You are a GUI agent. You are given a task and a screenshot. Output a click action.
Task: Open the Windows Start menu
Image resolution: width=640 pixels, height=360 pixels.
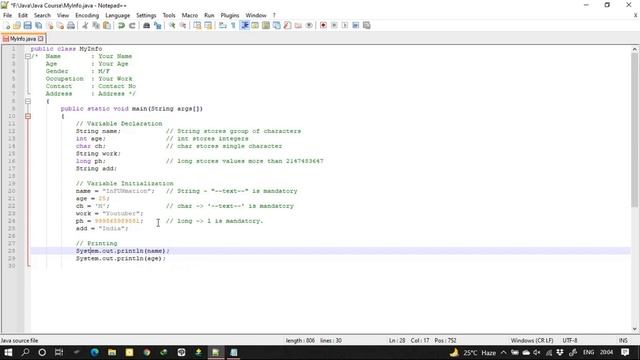tap(8, 352)
